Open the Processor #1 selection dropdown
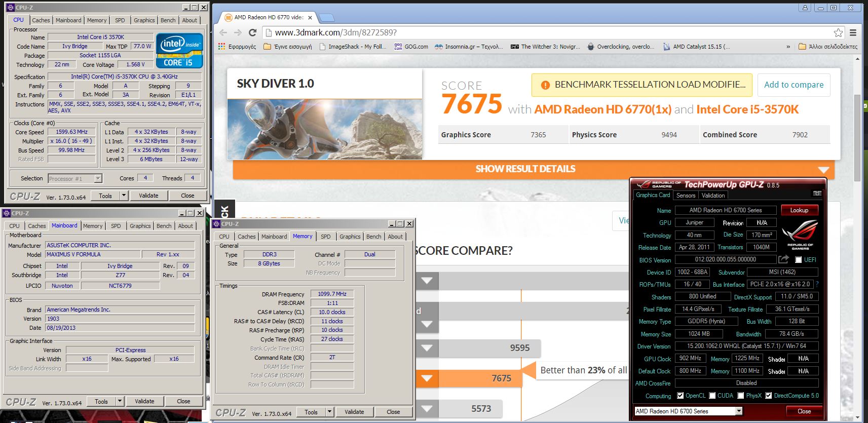This screenshot has height=423, width=868. (98, 178)
